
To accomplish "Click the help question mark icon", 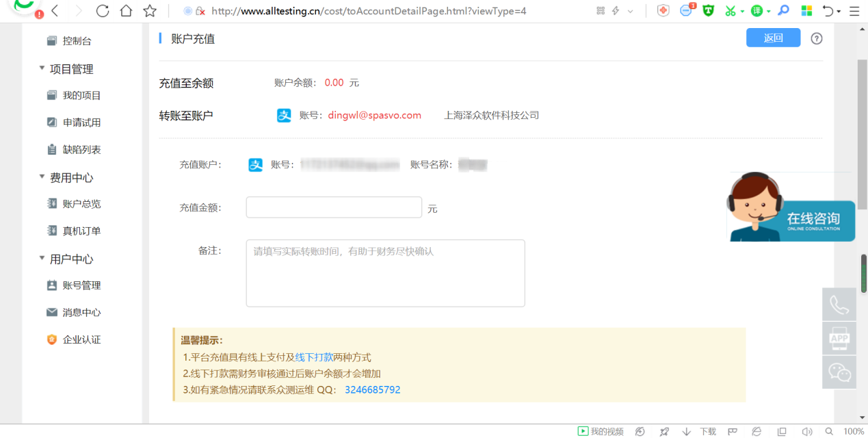I will pos(816,38).
